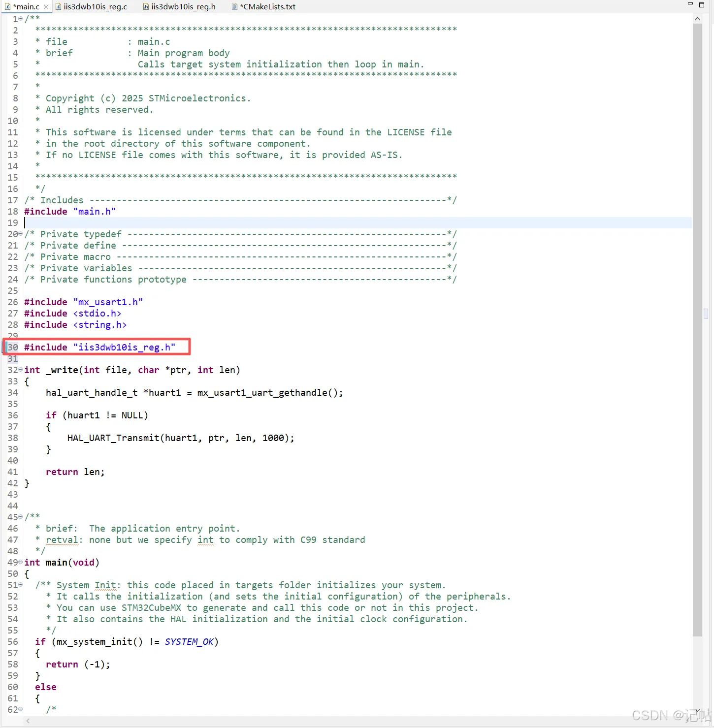Collapse the main function at line 49
This screenshot has height=728, width=714.
pyautogui.click(x=21, y=562)
